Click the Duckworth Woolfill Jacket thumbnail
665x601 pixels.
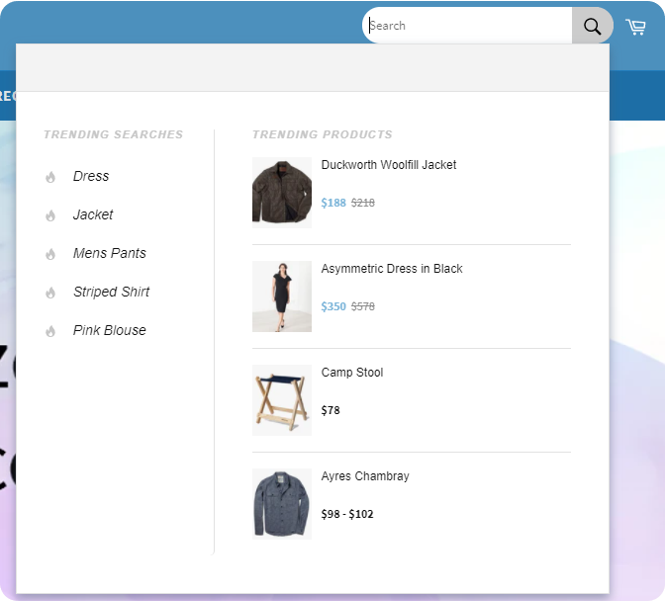coord(282,193)
